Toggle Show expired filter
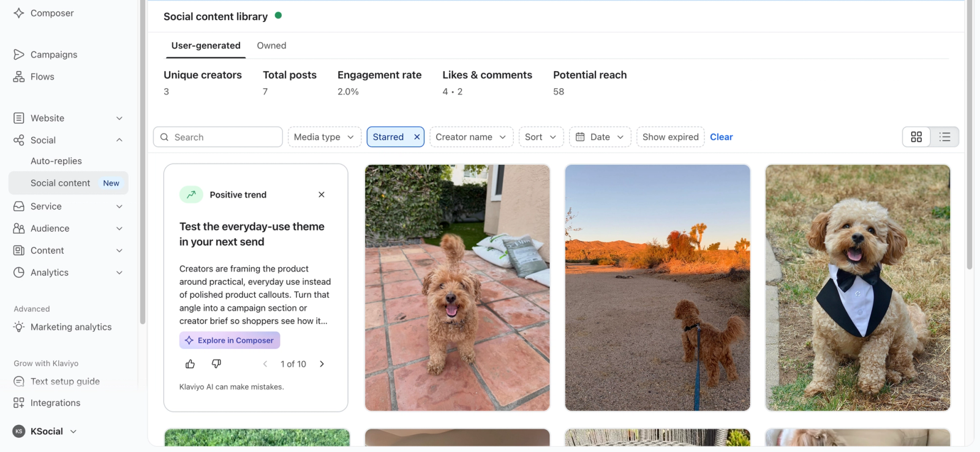The image size is (980, 452). click(x=670, y=137)
